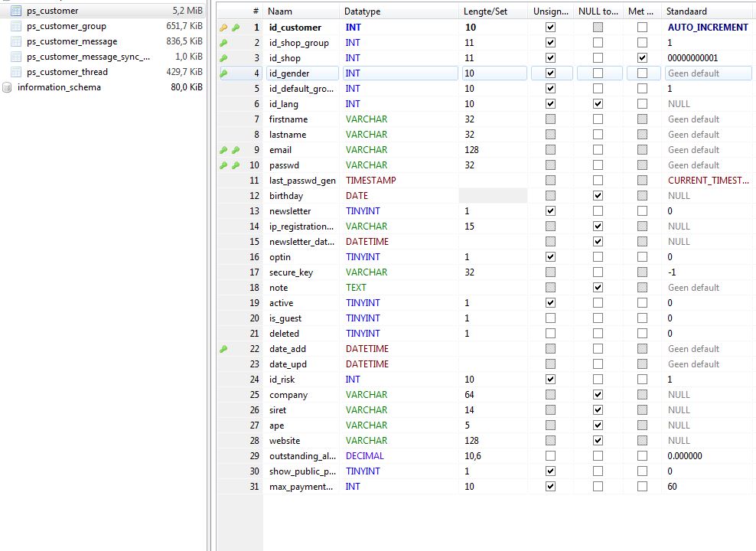This screenshot has width=756, height=551.
Task: Click the siret column name
Action: point(278,410)
